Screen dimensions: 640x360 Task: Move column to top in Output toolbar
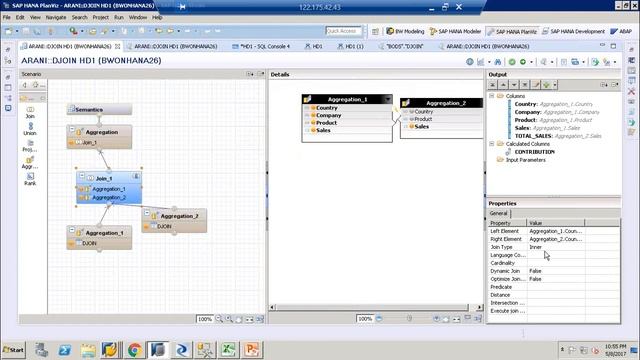click(493, 84)
